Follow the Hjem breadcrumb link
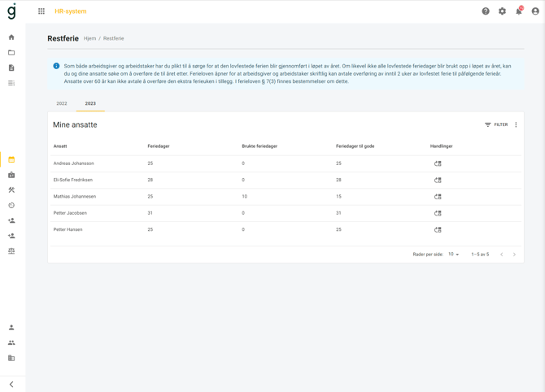The height and width of the screenshot is (392, 545). 89,38
